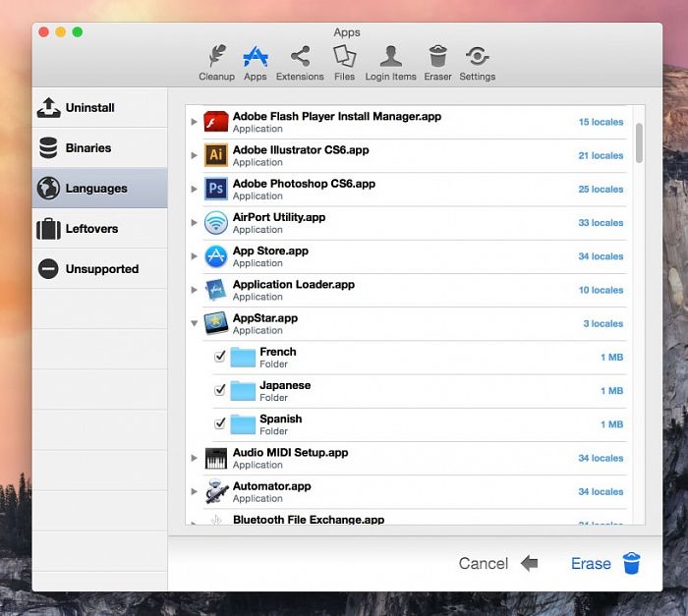Uncheck the Spanish language folder
Viewport: 688px width, 616px height.
(220, 424)
